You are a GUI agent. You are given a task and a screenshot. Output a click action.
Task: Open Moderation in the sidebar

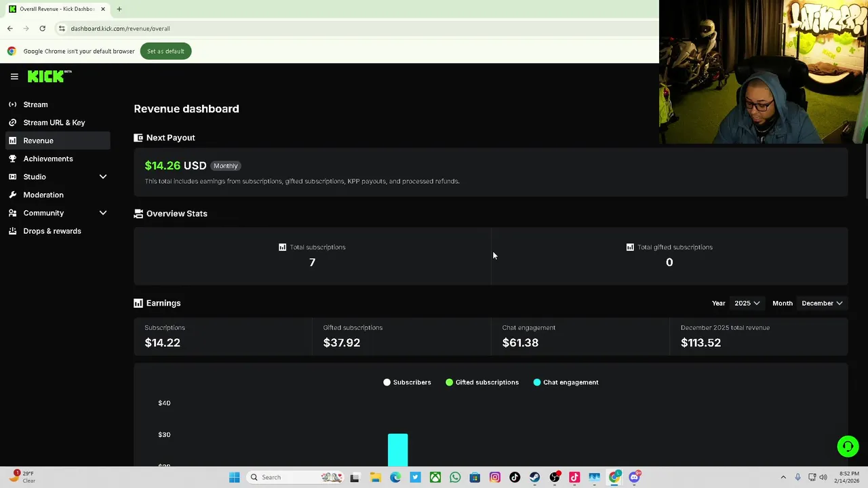[x=58, y=195]
